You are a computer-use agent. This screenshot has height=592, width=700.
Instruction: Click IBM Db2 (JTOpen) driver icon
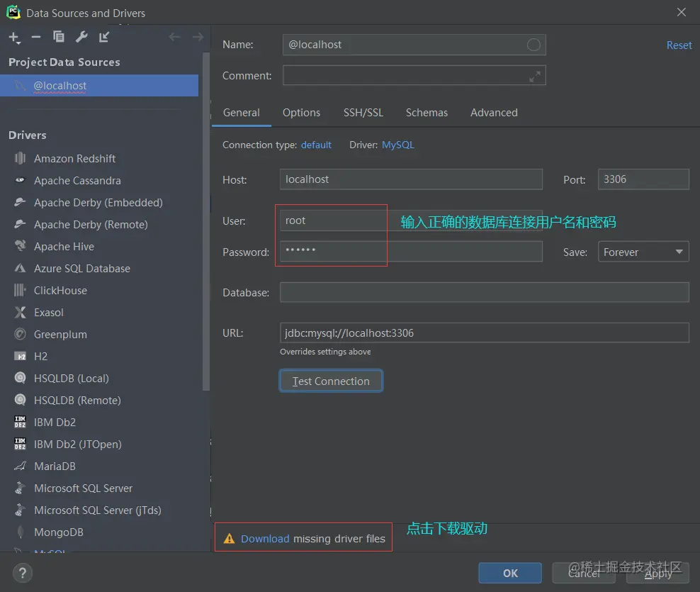coord(20,444)
